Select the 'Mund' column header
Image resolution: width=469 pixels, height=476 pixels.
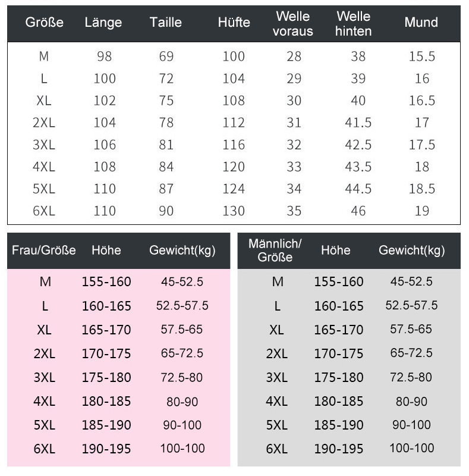tap(421, 23)
